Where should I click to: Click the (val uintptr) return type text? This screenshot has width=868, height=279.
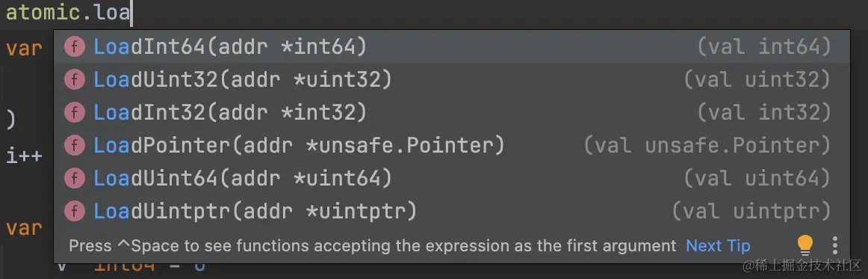pos(751,211)
